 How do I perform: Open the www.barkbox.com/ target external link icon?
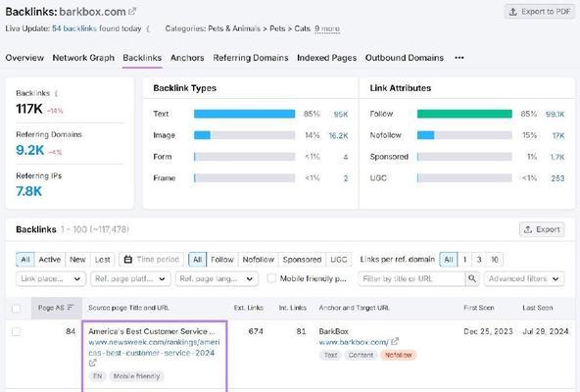pyautogui.click(x=395, y=341)
